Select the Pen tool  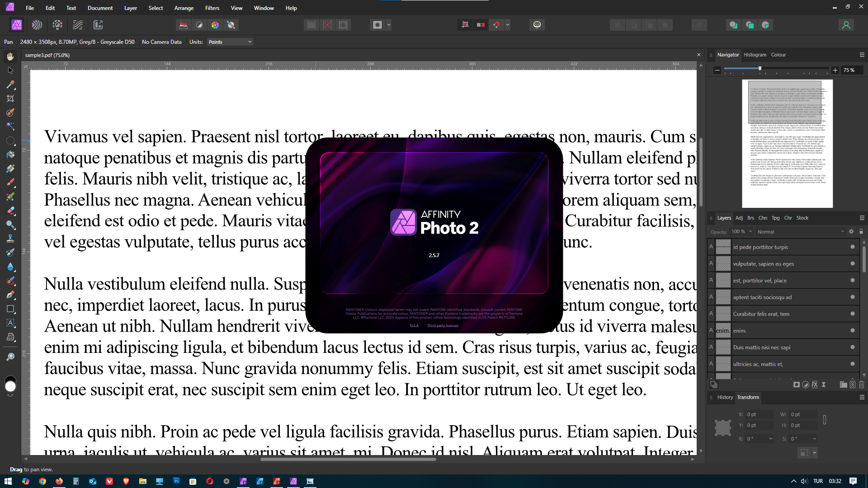(10, 295)
